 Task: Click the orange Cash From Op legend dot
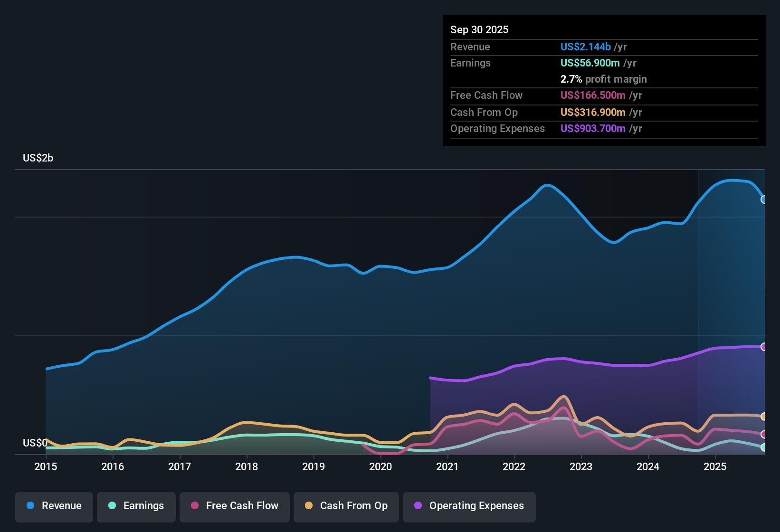click(x=309, y=506)
